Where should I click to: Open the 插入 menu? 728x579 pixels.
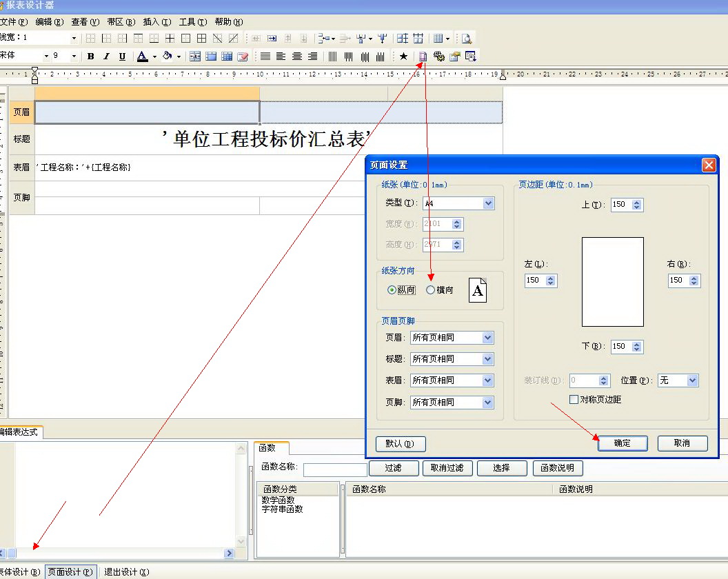[157, 22]
